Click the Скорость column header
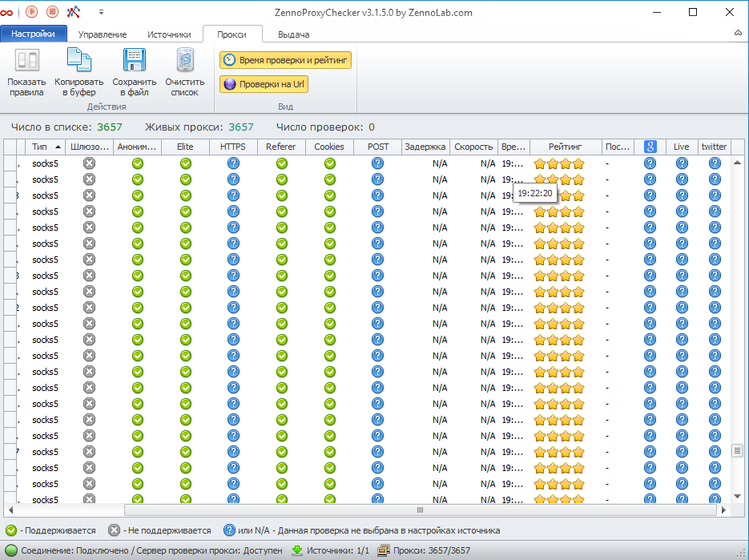Image resolution: width=749 pixels, height=560 pixels. (473, 147)
